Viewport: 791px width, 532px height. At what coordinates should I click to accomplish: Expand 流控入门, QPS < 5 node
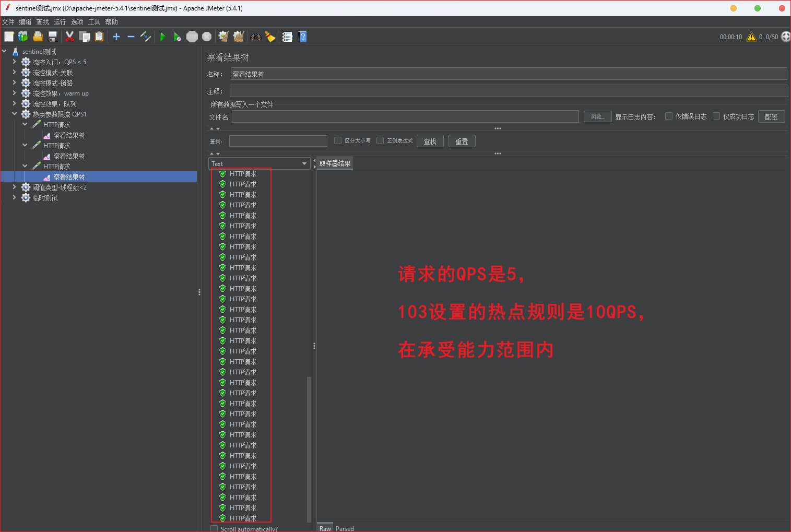click(15, 62)
